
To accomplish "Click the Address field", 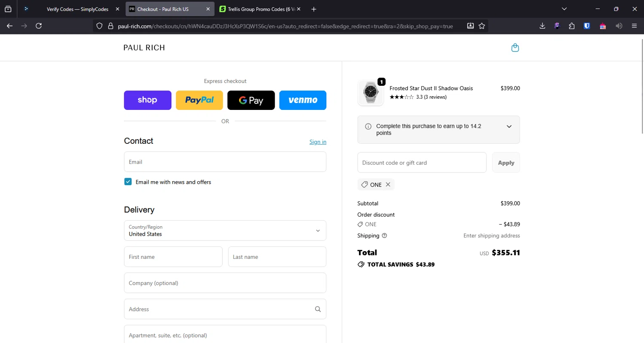I will click(225, 309).
